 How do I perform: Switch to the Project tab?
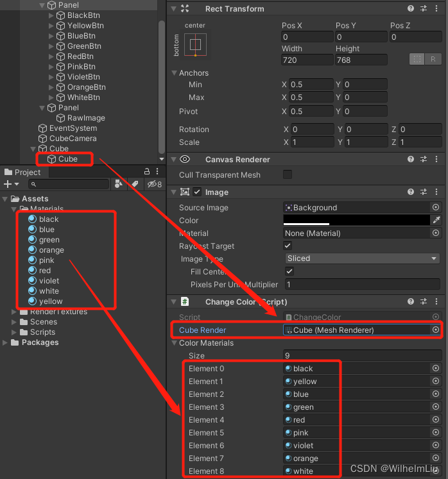pyautogui.click(x=24, y=172)
